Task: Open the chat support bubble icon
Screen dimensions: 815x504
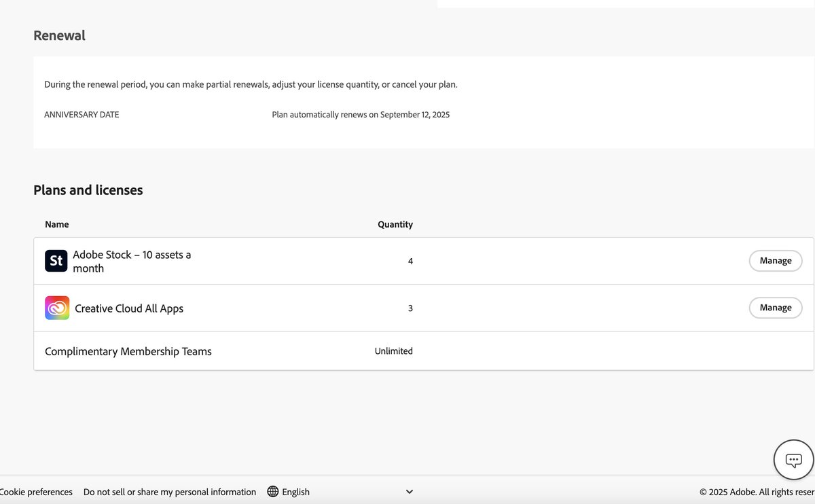Action: pos(793,460)
